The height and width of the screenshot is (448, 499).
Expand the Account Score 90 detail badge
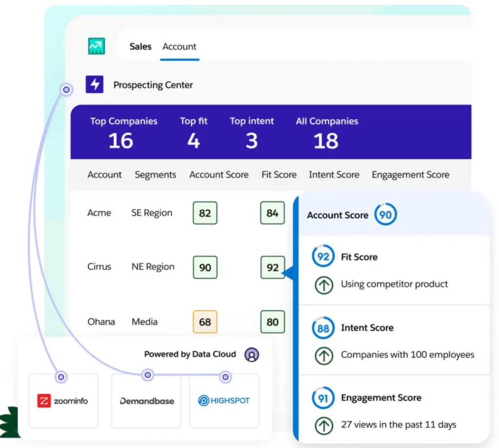(385, 214)
